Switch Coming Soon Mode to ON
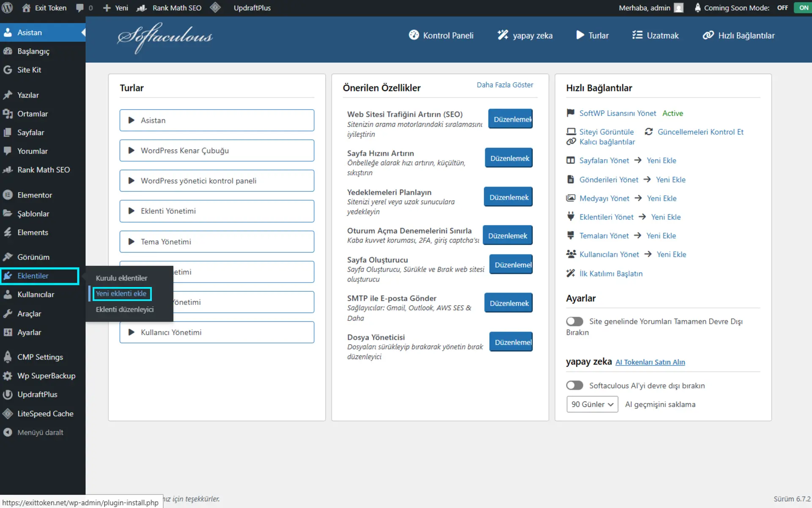The height and width of the screenshot is (508, 812). [803, 8]
